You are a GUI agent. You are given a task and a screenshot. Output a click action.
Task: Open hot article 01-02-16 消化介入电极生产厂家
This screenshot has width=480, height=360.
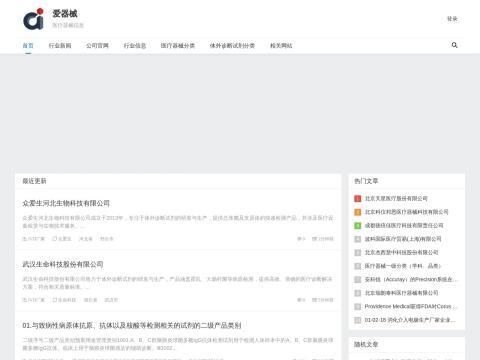(410, 320)
